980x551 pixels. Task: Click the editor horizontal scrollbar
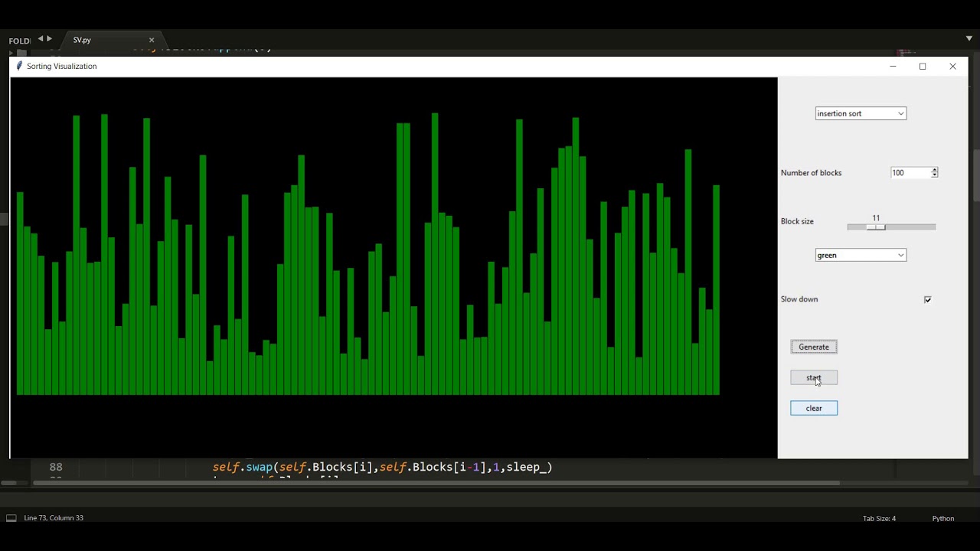(436, 483)
